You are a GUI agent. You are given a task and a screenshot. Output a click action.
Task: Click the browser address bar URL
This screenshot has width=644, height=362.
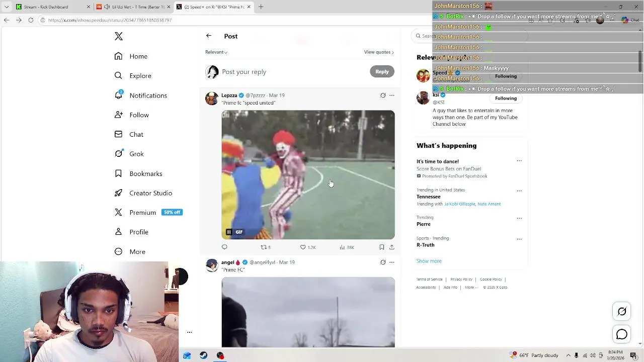(110, 20)
